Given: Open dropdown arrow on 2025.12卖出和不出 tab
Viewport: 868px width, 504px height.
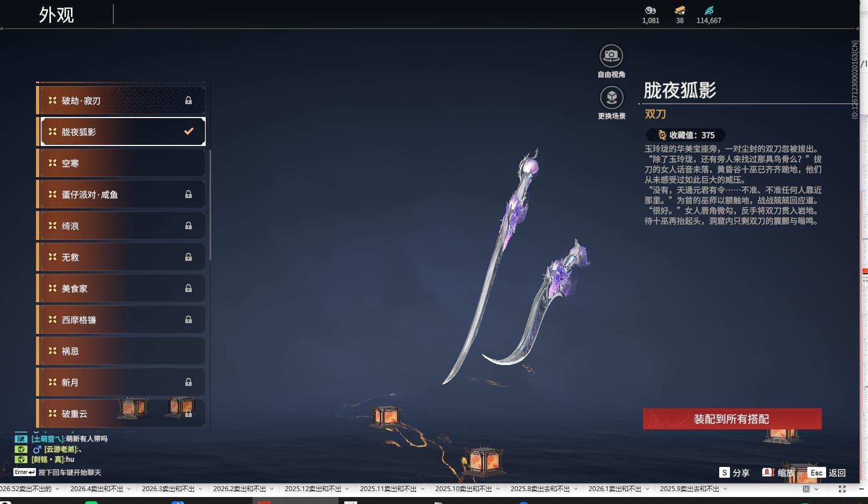Looking at the screenshot, I should [347, 489].
